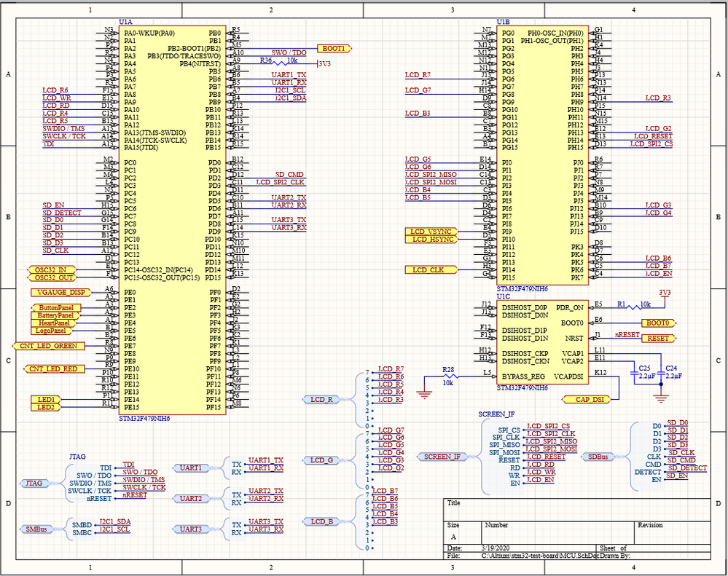This screenshot has height=576, width=728.
Task: Select the VGAUGE_DISP port
Action: pyautogui.click(x=60, y=292)
